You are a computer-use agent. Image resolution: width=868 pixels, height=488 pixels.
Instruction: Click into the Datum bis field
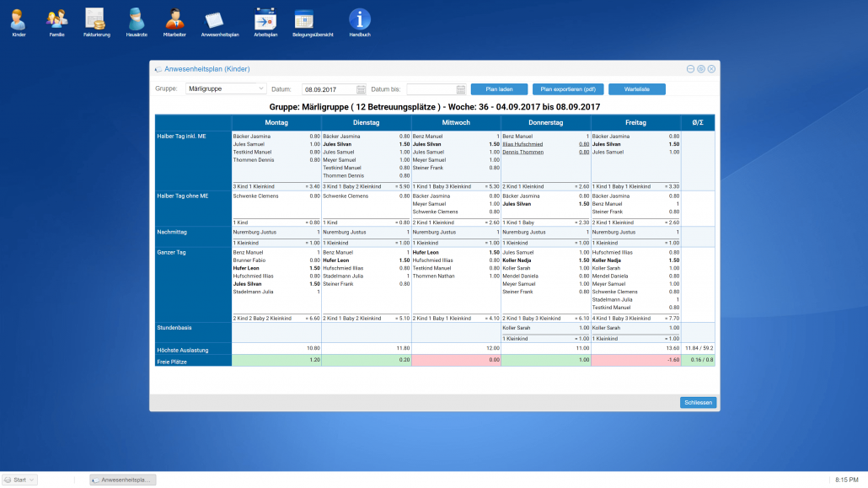(431, 89)
